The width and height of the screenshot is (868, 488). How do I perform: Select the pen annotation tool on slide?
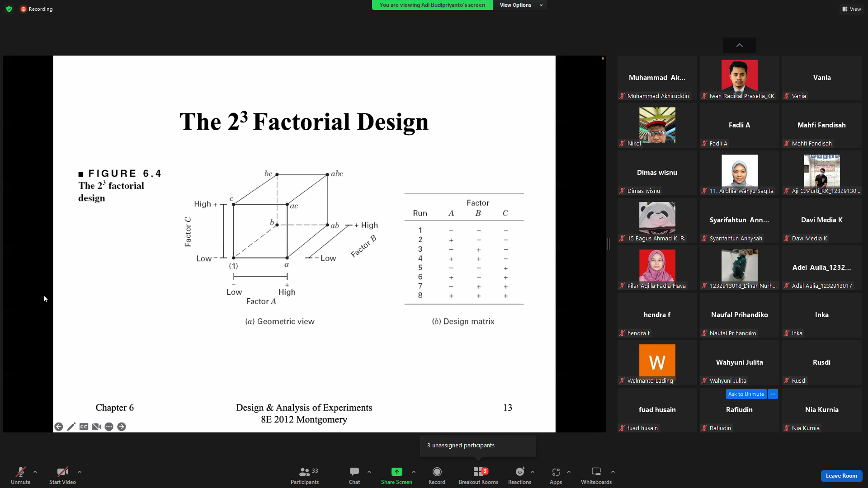(71, 427)
